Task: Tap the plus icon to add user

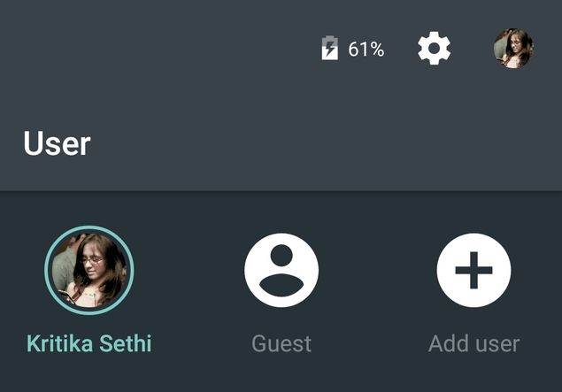Action: pos(473,270)
